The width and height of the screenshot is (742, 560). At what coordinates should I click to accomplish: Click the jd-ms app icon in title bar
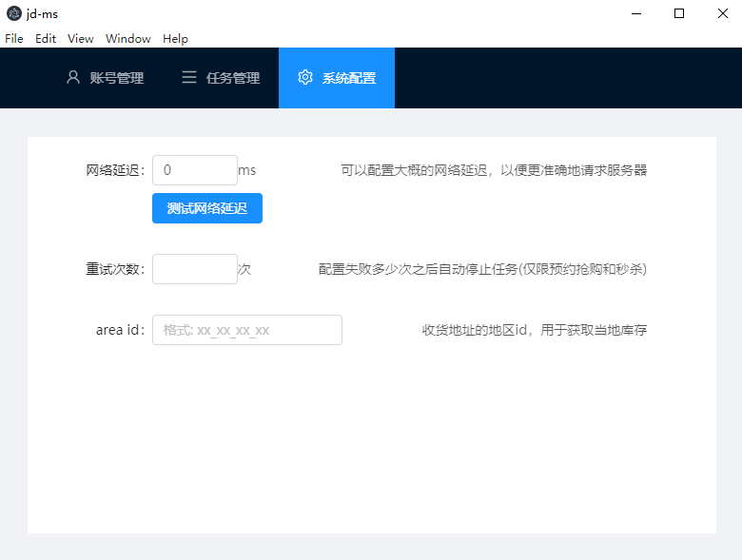point(13,13)
